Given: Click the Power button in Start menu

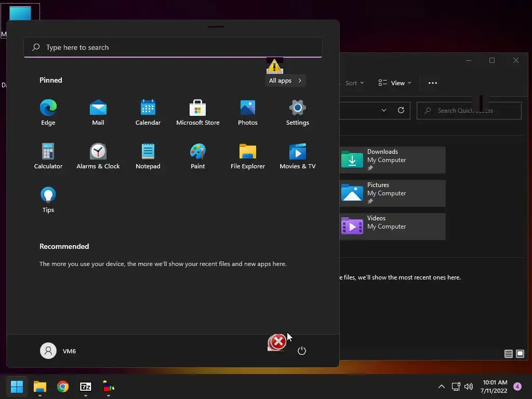Looking at the screenshot, I should pyautogui.click(x=302, y=351).
